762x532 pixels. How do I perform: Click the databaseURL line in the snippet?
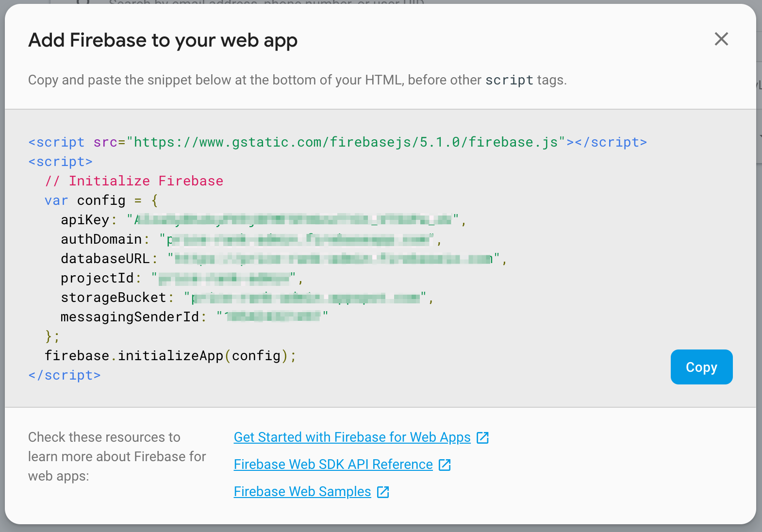pyautogui.click(x=284, y=259)
